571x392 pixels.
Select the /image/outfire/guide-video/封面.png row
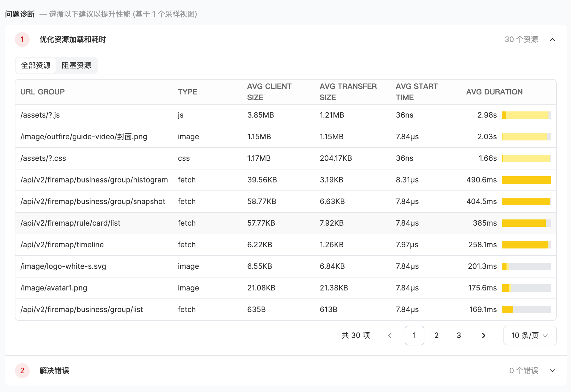coord(286,137)
